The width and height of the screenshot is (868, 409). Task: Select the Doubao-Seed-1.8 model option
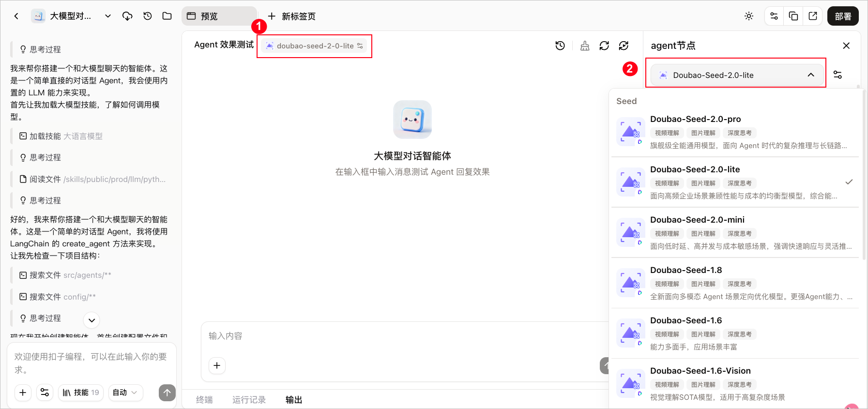coord(735,283)
